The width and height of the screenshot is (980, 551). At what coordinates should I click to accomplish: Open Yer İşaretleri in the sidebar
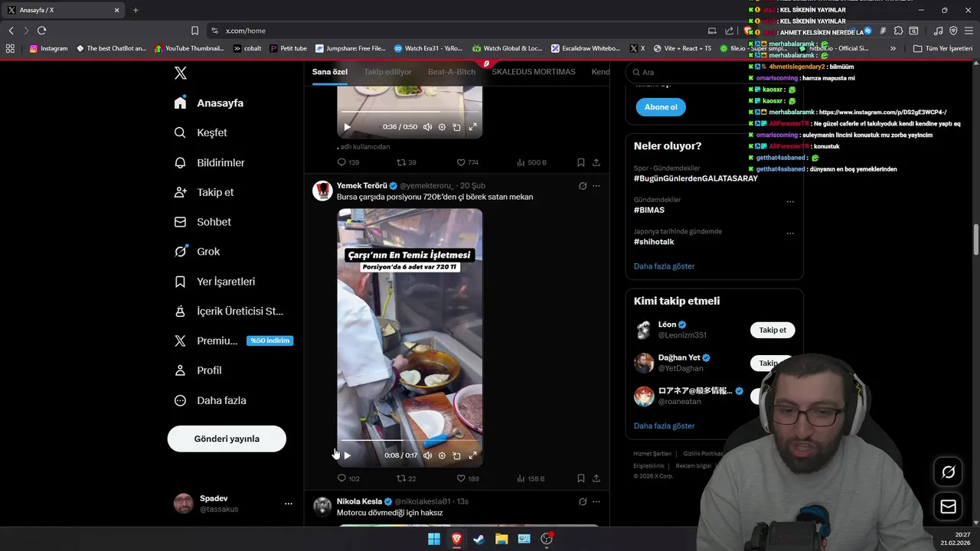215,282
